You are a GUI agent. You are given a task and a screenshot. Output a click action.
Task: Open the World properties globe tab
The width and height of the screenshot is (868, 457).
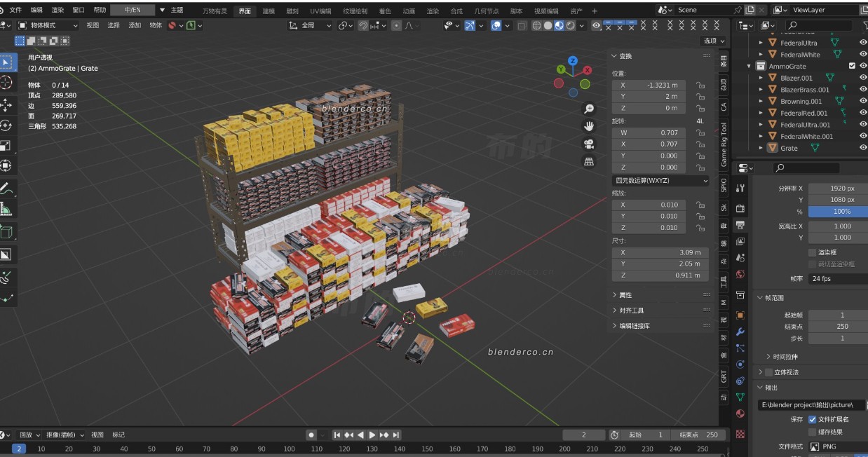[740, 275]
